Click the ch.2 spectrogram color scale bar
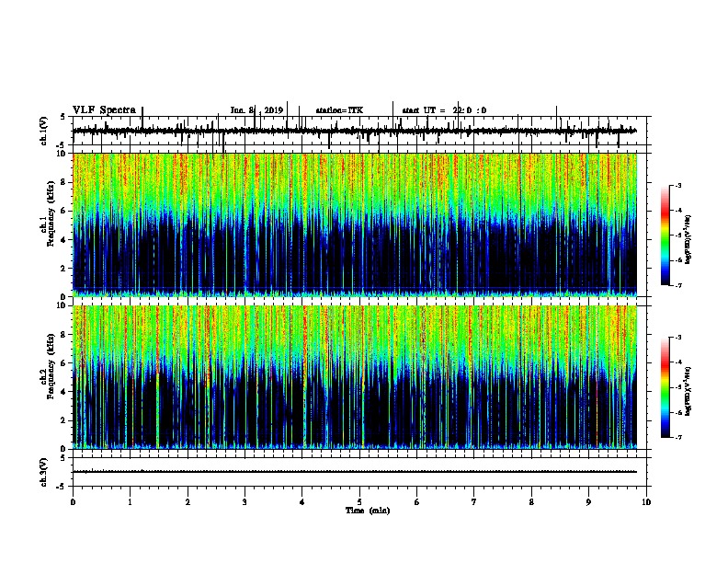Viewport: 728px width, 563px height. [x=665, y=387]
